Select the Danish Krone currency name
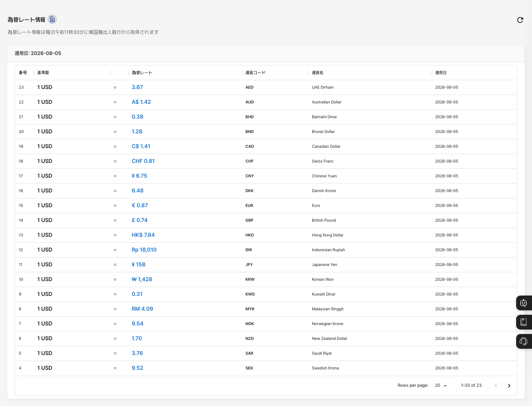 click(x=324, y=191)
